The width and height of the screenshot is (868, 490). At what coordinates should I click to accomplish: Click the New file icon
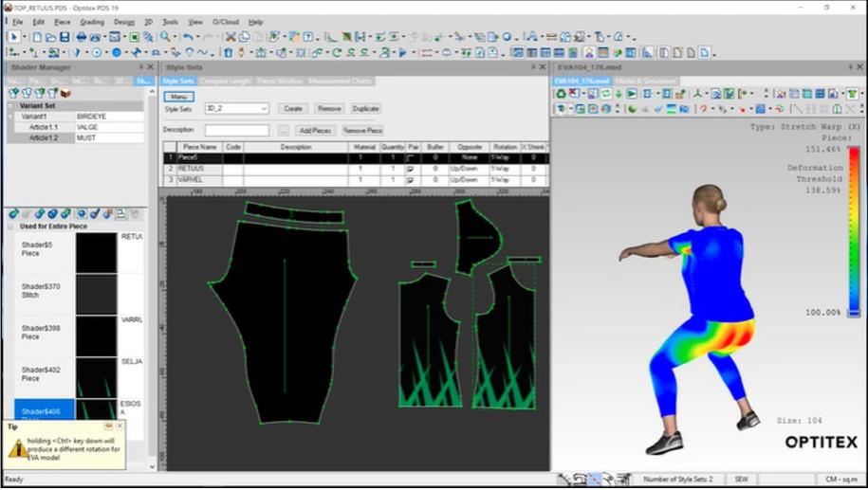coord(37,37)
